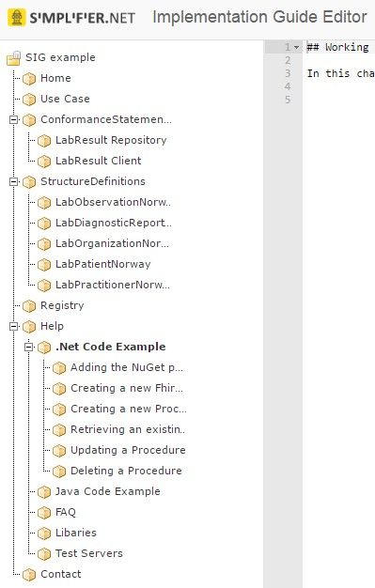Click the package icon next to FAQ

[x=44, y=513]
